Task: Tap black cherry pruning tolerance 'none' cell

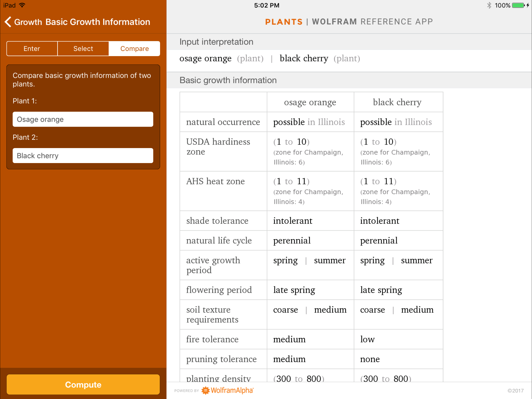Action: click(370, 359)
